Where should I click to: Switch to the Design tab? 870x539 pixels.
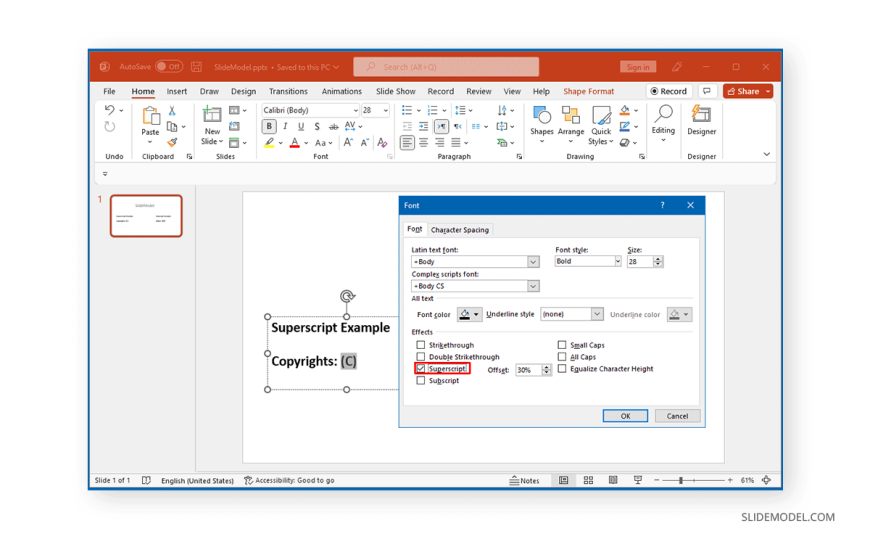pos(243,91)
